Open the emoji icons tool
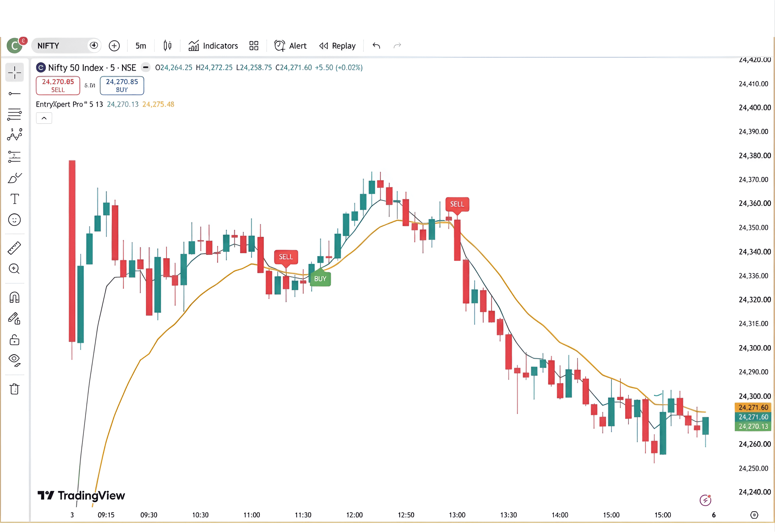Viewport: 775px width, 532px height. (x=14, y=220)
